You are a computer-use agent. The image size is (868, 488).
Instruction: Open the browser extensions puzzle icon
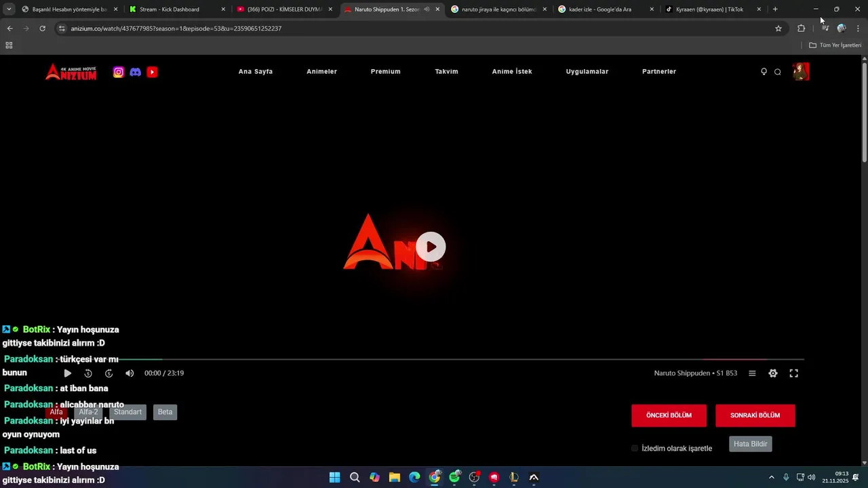pyautogui.click(x=801, y=28)
